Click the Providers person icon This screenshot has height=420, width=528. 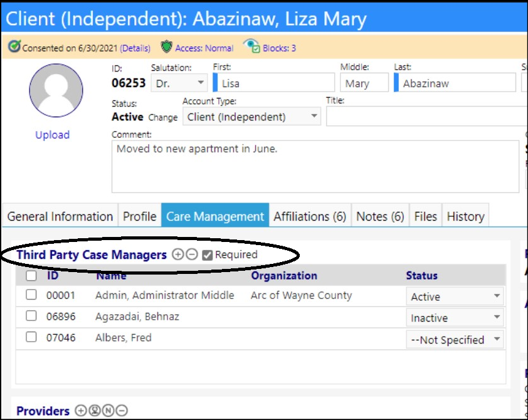click(95, 411)
